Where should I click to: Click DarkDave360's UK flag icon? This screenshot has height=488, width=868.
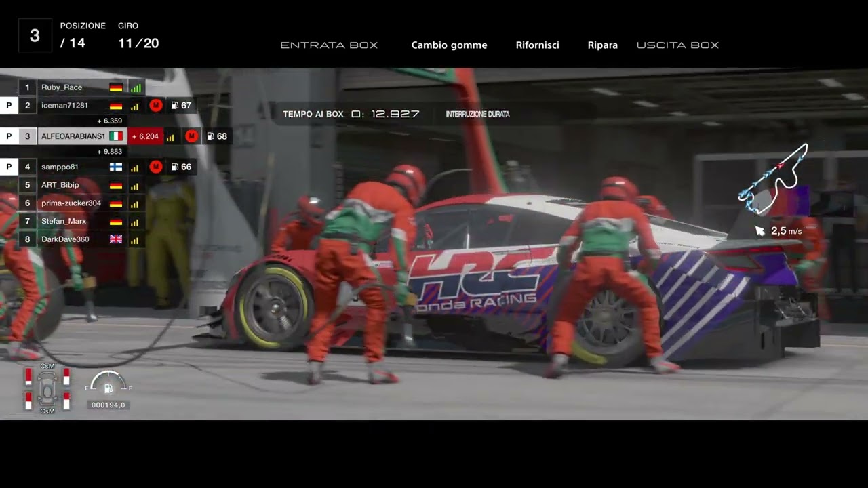(x=116, y=239)
